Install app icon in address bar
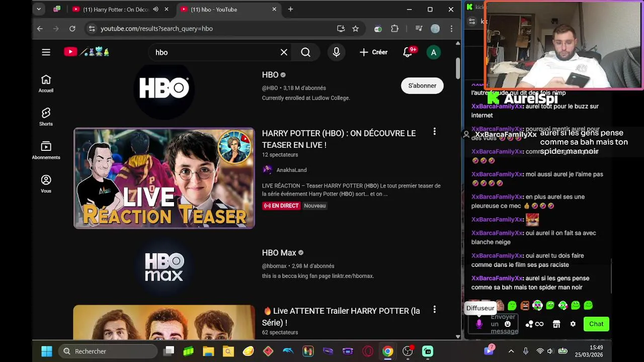 (341, 29)
